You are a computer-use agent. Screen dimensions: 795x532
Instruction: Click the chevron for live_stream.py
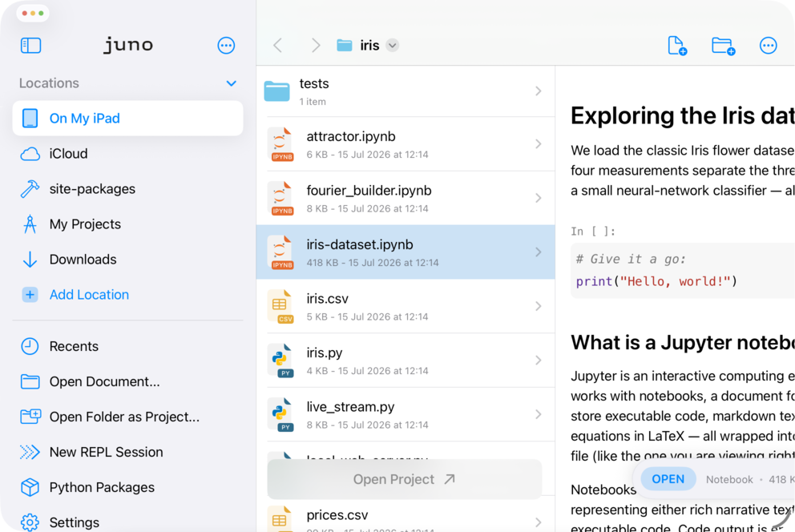click(538, 414)
